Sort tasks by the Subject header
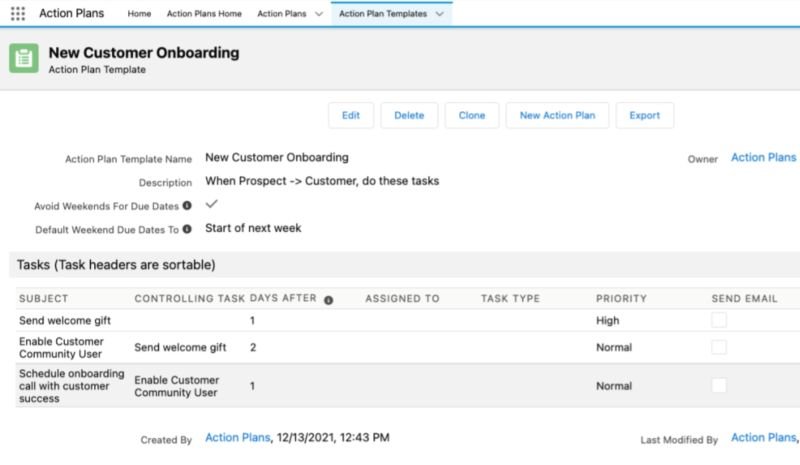Screen dimensions: 800x465 [x=43, y=299]
